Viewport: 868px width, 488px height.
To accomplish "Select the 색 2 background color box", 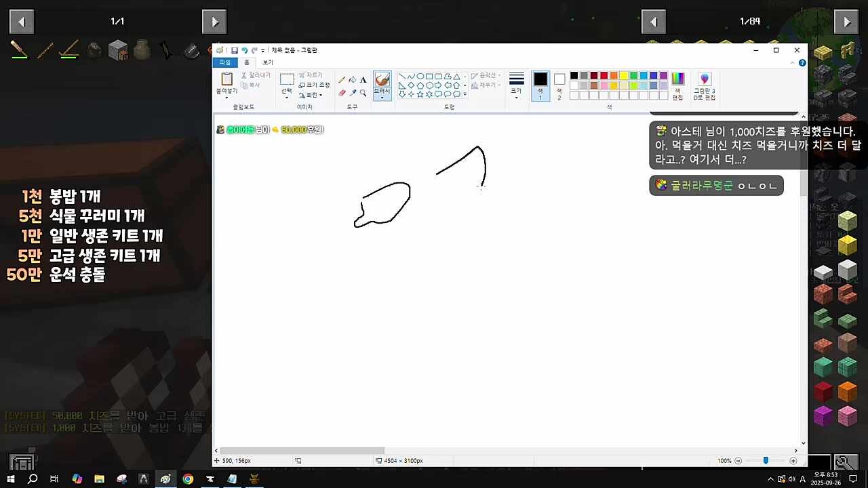I will click(x=559, y=85).
